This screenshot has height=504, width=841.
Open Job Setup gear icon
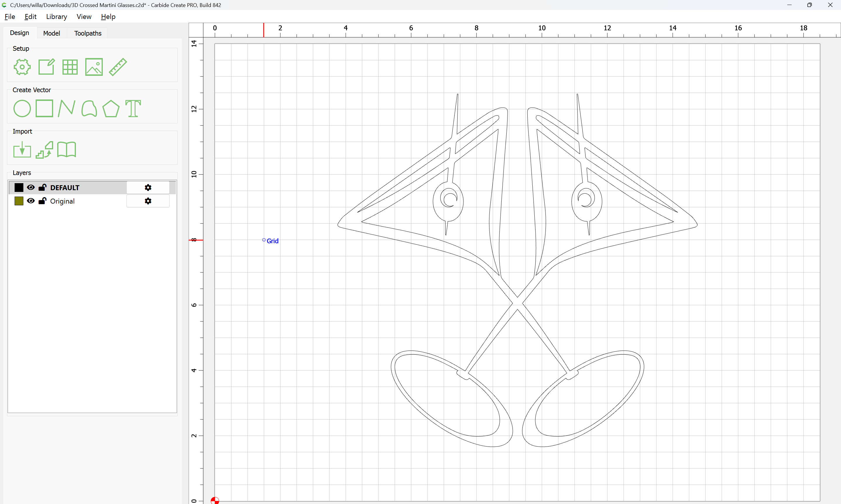click(x=22, y=67)
